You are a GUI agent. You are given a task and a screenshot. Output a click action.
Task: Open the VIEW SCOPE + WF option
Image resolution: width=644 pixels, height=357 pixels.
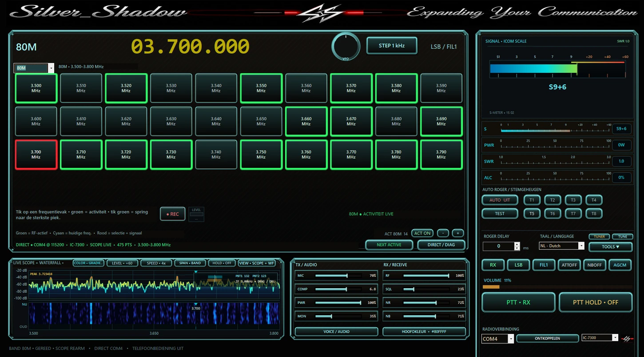tap(257, 263)
